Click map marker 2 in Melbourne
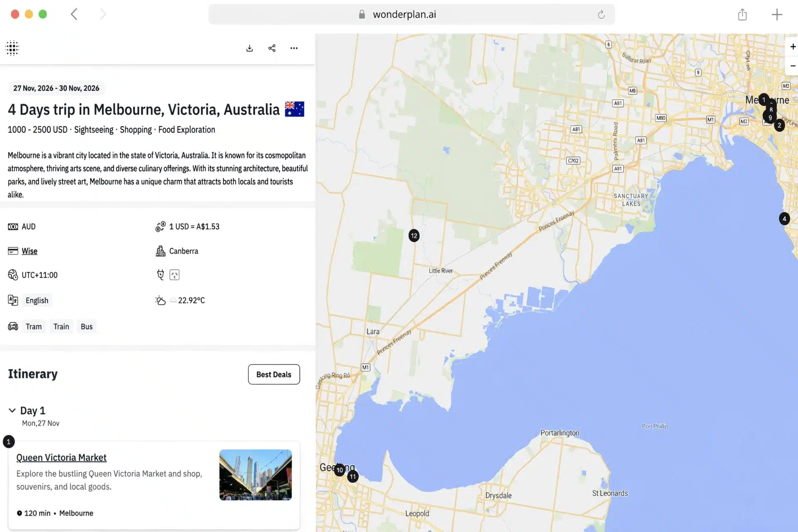The height and width of the screenshot is (532, 798). click(x=779, y=125)
